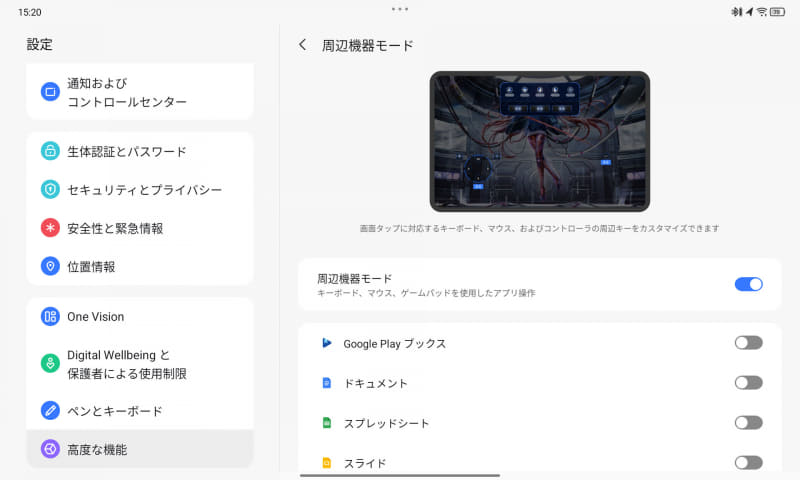This screenshot has height=480, width=800.
Task: Open One Vision settings
Action: pyautogui.click(x=140, y=316)
